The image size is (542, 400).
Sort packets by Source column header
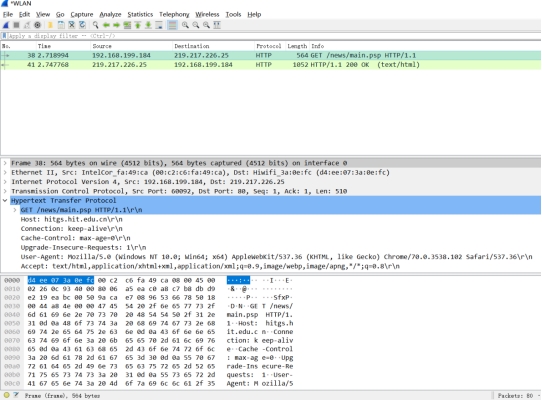point(131,46)
